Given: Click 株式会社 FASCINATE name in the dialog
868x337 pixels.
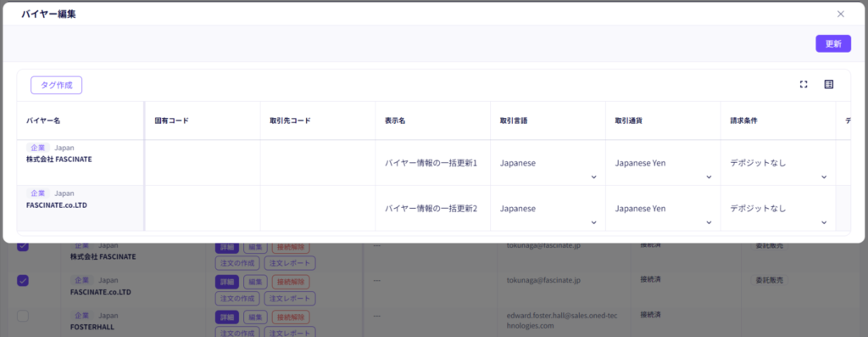Looking at the screenshot, I should point(58,159).
